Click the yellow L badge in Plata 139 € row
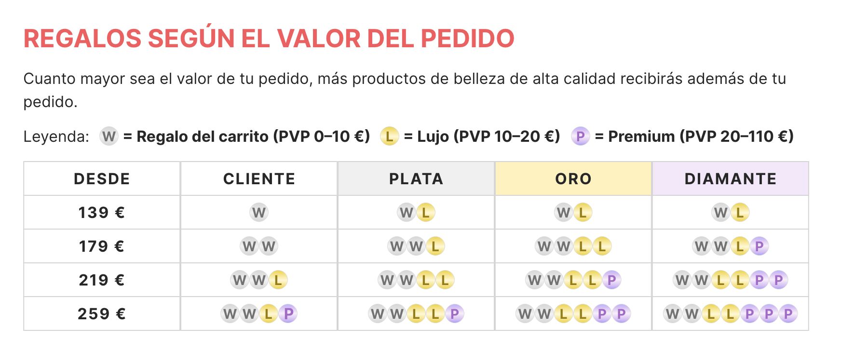Image resolution: width=868 pixels, height=354 pixels. [x=425, y=212]
